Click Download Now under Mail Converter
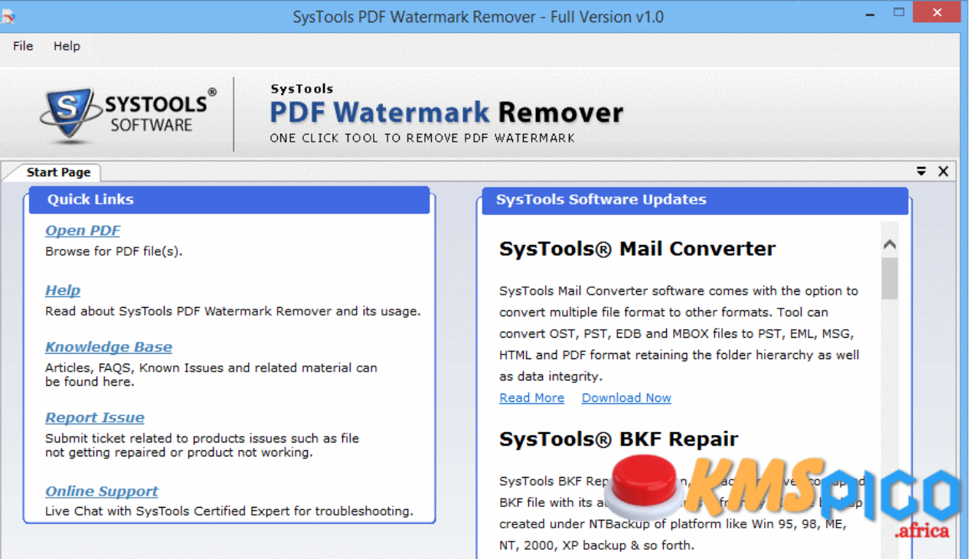This screenshot has height=559, width=980. [626, 398]
